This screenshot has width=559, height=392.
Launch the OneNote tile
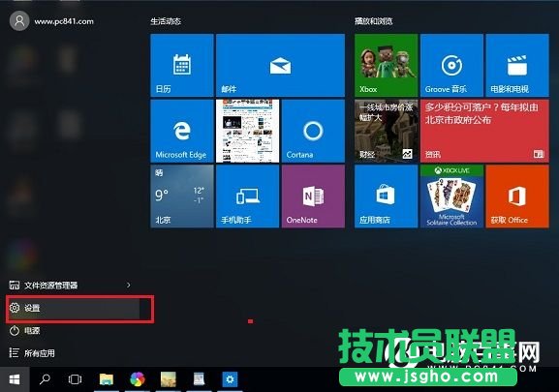point(313,196)
